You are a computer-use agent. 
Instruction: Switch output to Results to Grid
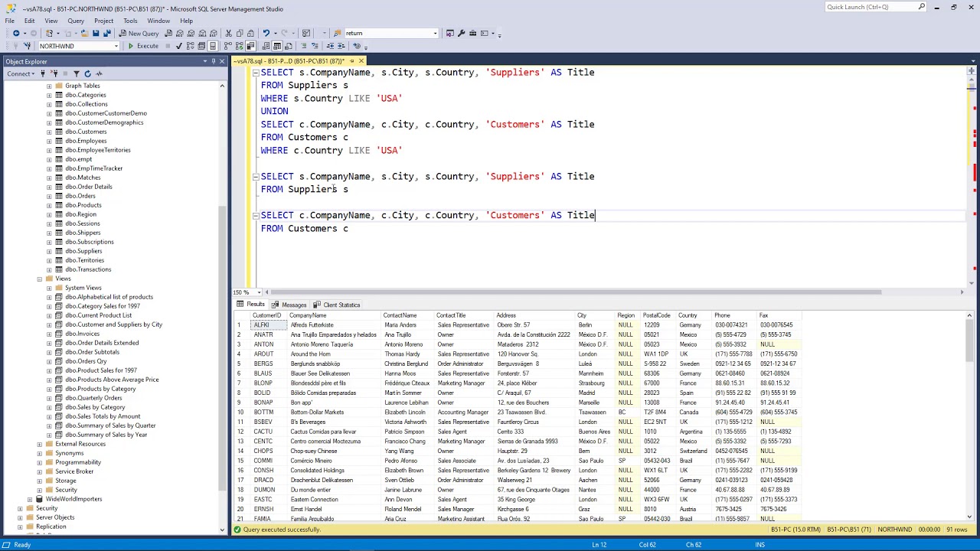[x=277, y=46]
